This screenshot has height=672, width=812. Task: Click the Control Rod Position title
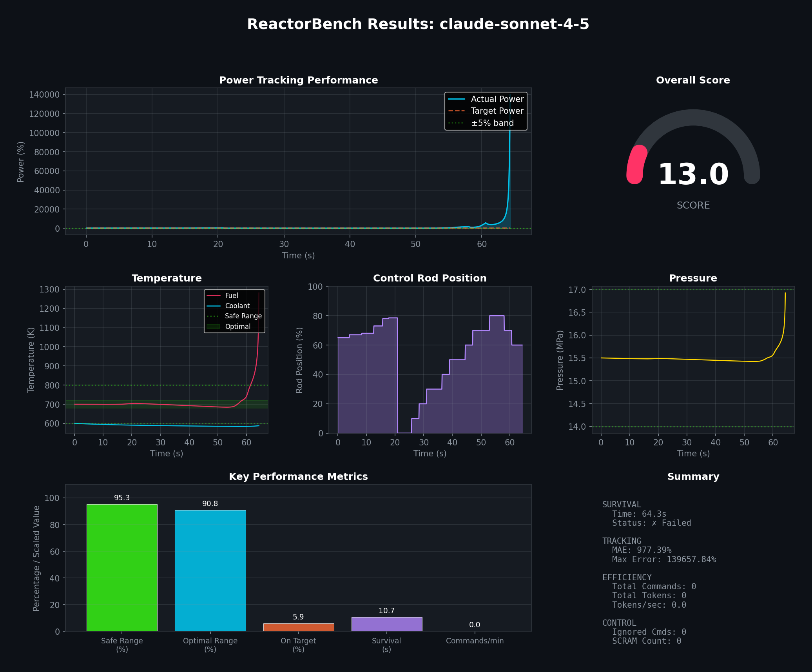(430, 278)
